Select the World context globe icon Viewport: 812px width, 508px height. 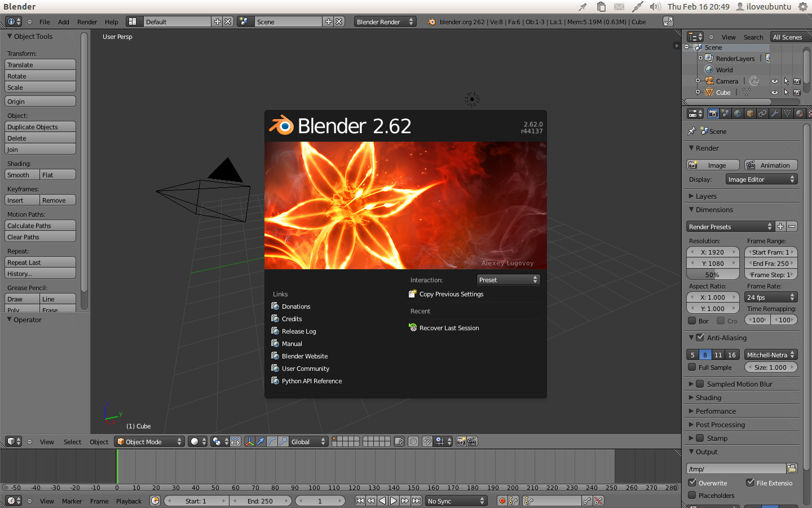click(x=737, y=113)
